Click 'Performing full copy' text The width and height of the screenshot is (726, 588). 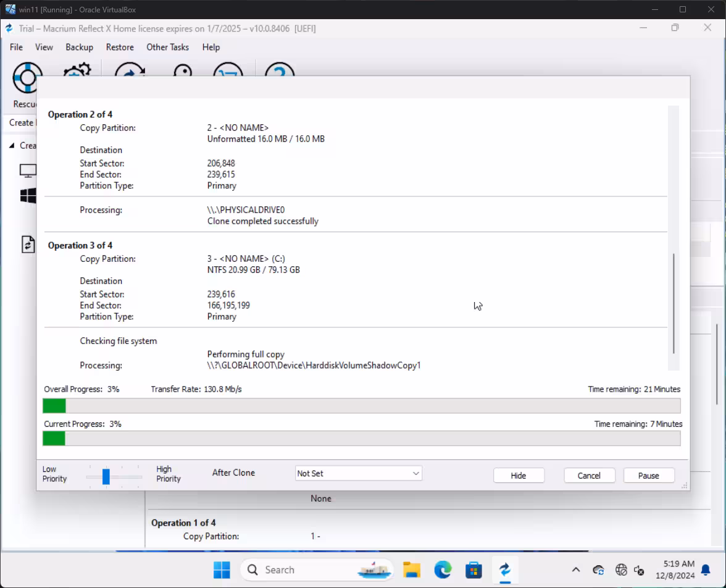coord(246,354)
